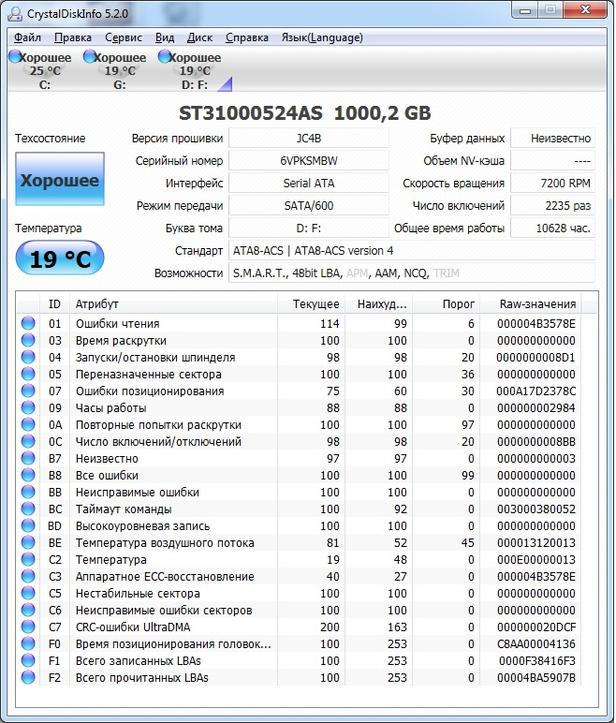Click the big Хорошее health status button
This screenshot has width=616, height=723.
coord(60,179)
